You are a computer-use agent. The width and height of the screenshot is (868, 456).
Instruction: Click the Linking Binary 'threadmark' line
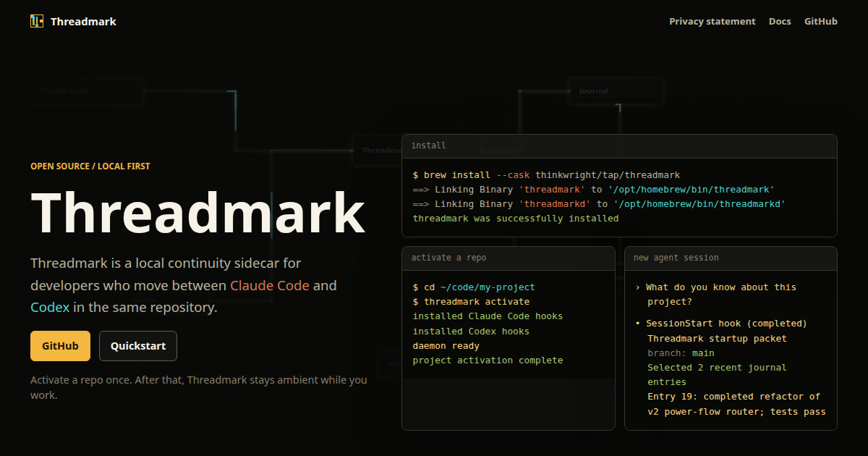[x=594, y=190]
